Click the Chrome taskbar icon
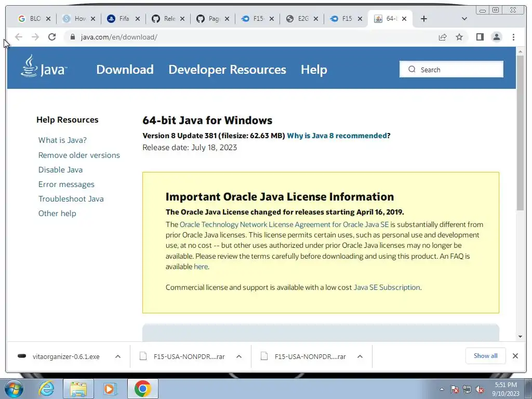 (x=142, y=389)
